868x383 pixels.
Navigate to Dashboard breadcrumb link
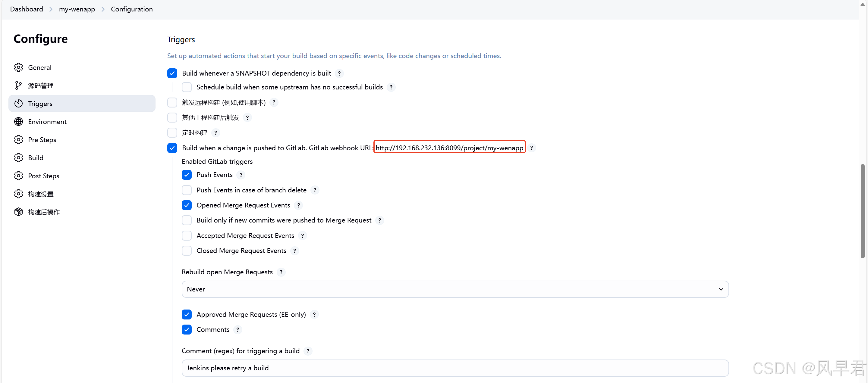[27, 9]
